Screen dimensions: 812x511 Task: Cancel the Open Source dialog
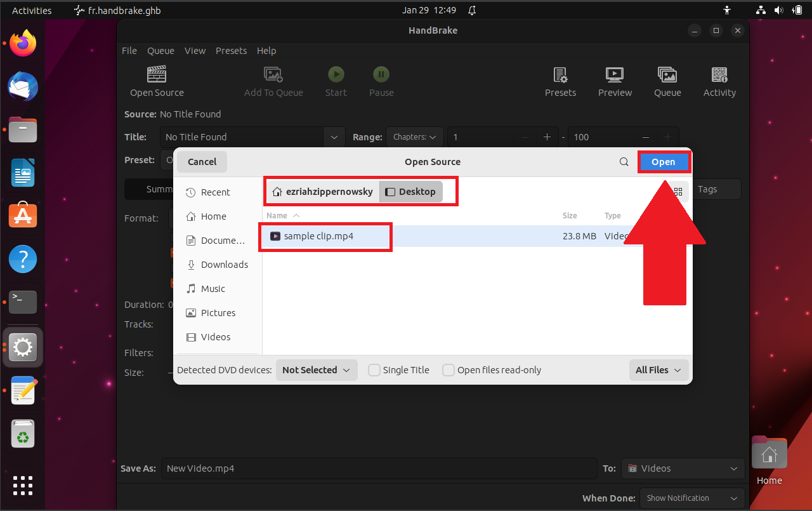coord(201,162)
